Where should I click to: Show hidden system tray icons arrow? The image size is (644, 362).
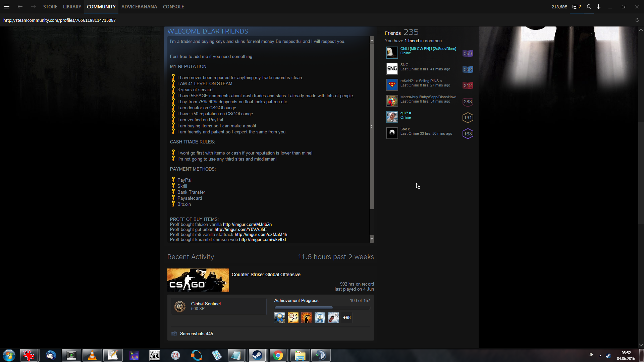[x=600, y=355]
